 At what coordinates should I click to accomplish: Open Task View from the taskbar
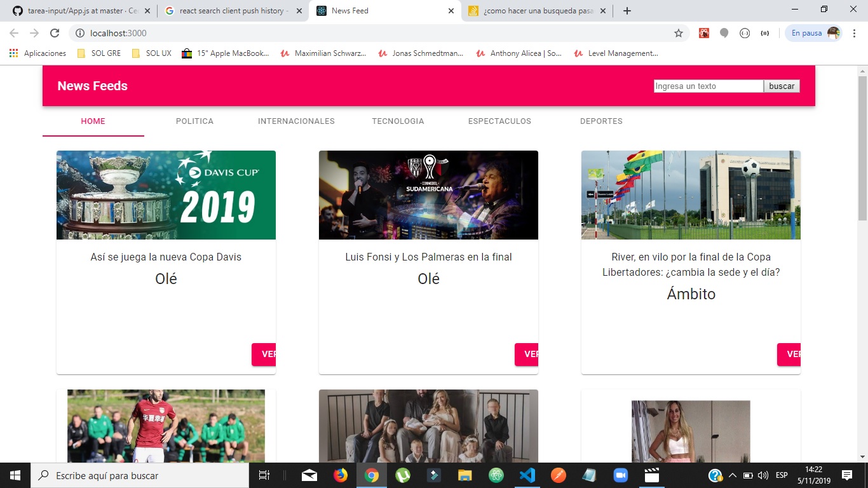[x=264, y=475]
